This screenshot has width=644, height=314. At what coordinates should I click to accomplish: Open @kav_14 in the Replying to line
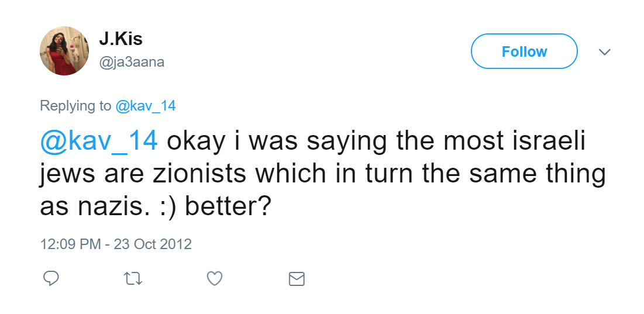(x=146, y=106)
